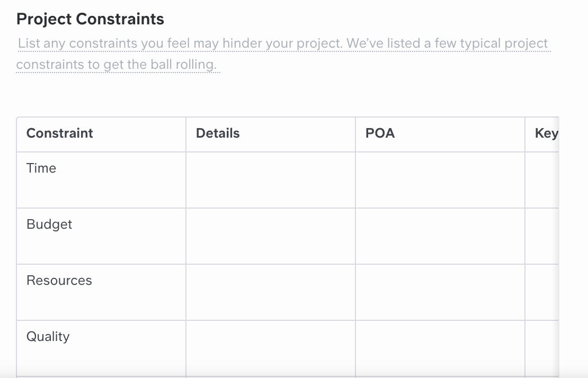Select the Constraint column header

[101, 134]
